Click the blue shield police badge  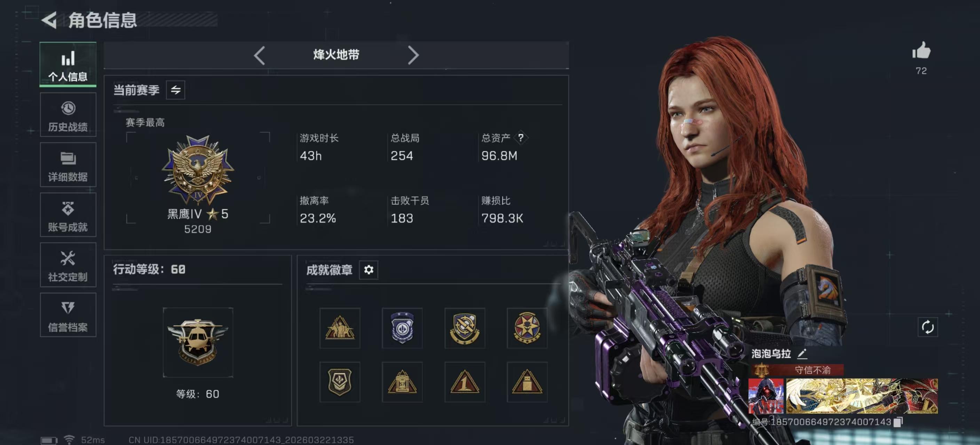(x=402, y=328)
